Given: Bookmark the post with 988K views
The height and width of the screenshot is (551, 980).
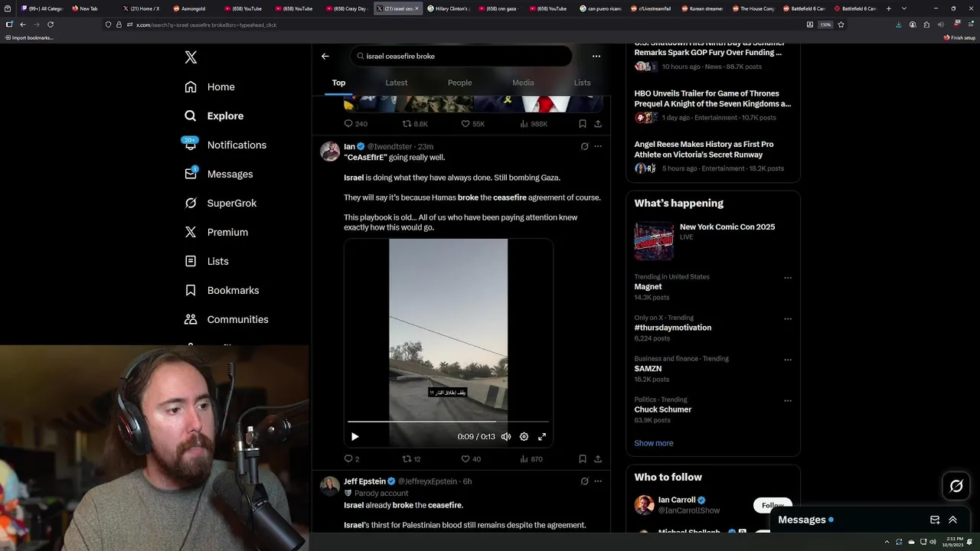Looking at the screenshot, I should coord(583,123).
